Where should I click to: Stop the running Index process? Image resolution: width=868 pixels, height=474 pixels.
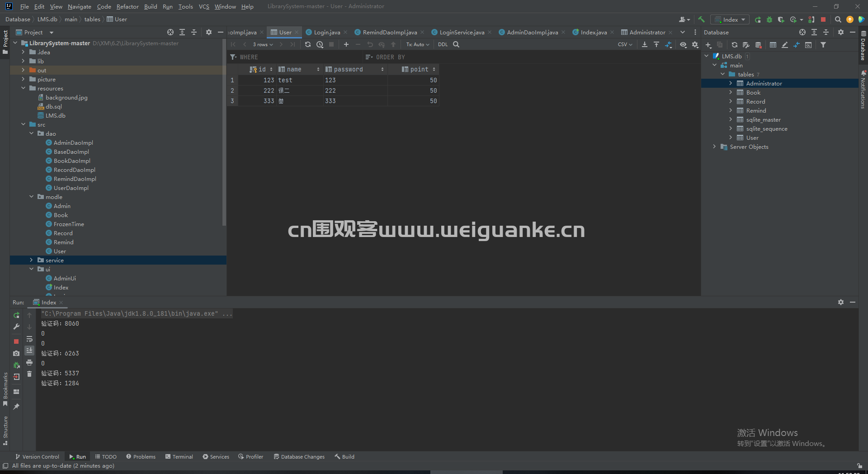point(16,341)
